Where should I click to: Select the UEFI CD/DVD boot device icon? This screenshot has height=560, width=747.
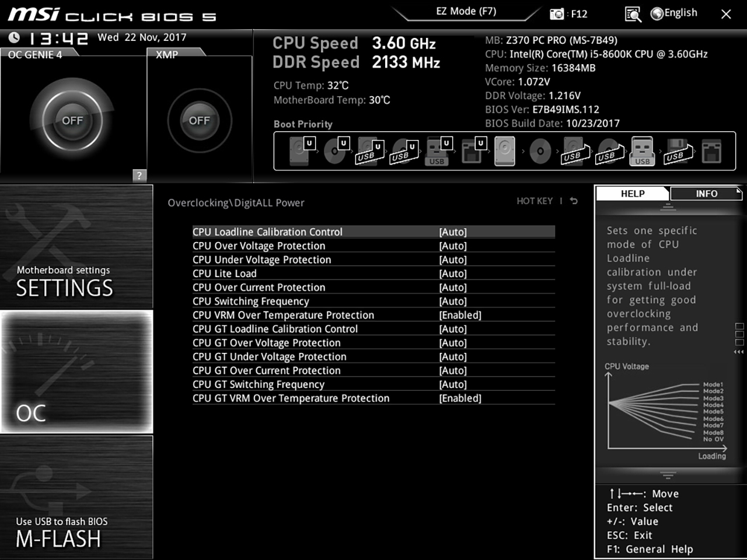pos(336,151)
